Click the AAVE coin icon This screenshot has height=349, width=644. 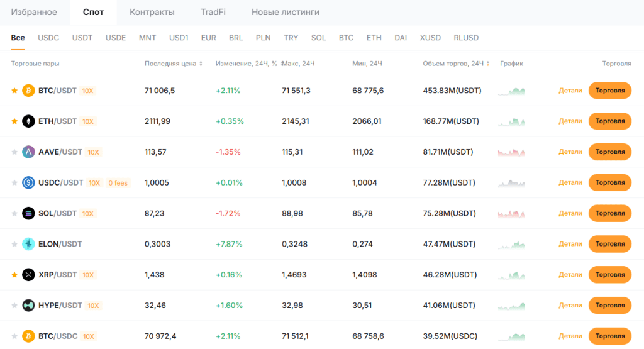click(28, 152)
